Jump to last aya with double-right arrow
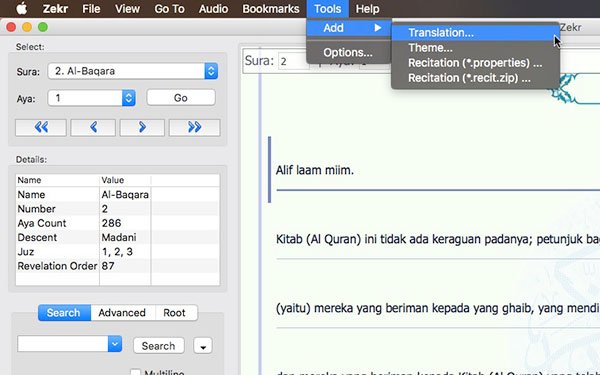 click(194, 127)
